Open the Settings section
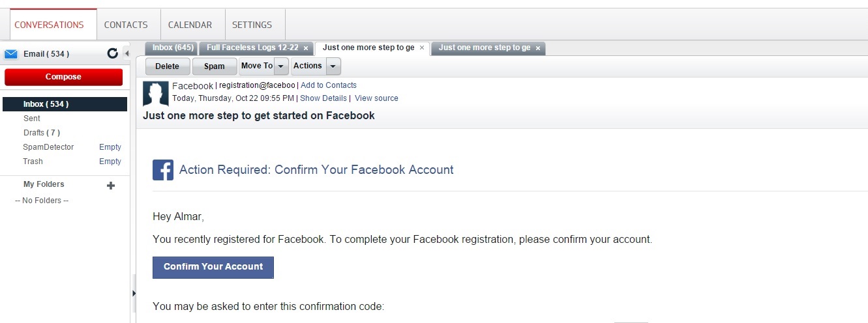 tap(252, 25)
